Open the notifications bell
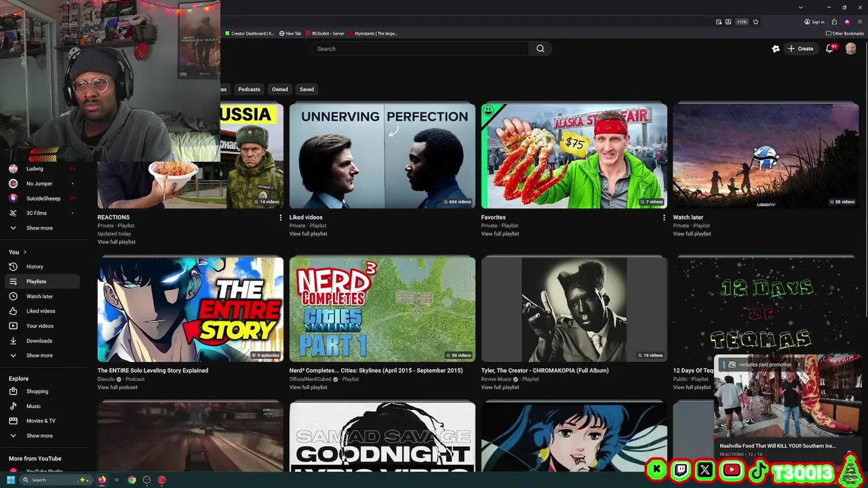Viewport: 868px width, 488px height. point(829,49)
